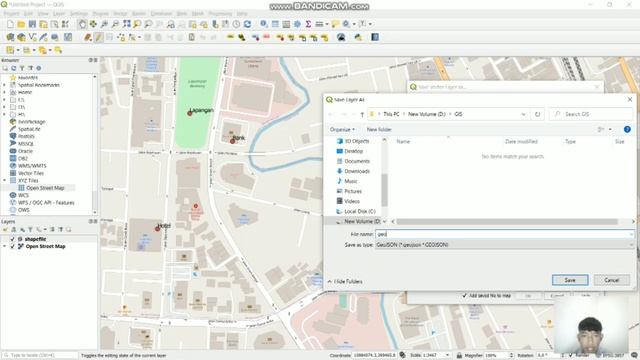Image resolution: width=640 pixels, height=360 pixels.
Task: Click the refresh icon beside the address bar
Action: tap(538, 114)
